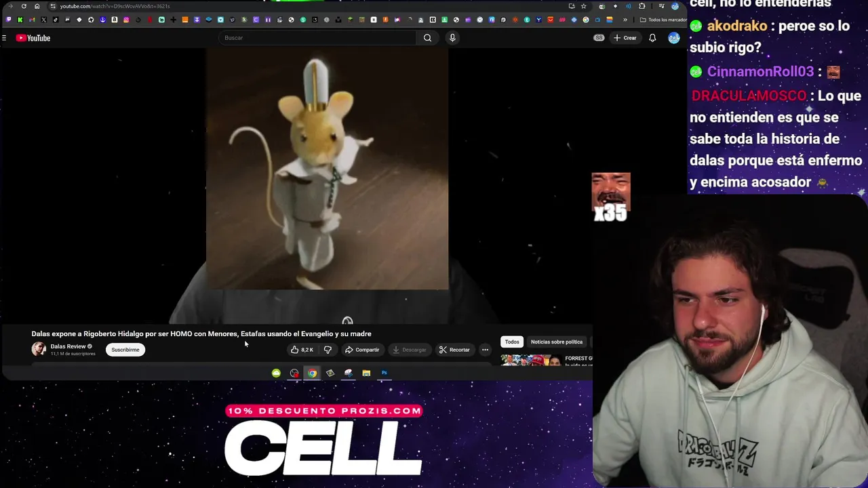The width and height of the screenshot is (868, 488).
Task: Like the video (8,2 K)
Action: coord(302,350)
